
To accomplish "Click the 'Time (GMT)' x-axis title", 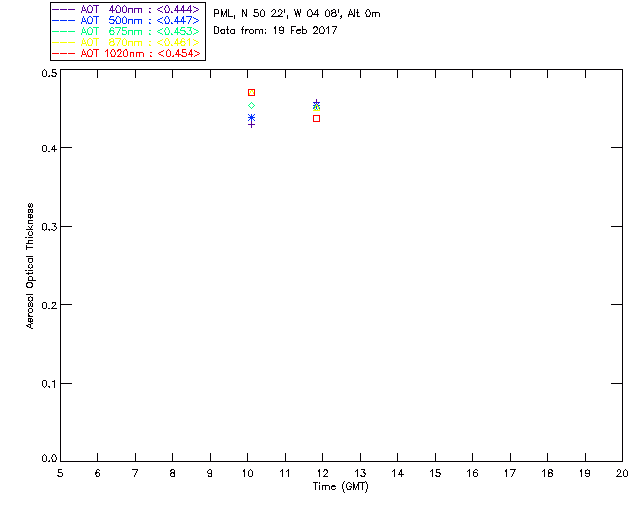I will (341, 487).
